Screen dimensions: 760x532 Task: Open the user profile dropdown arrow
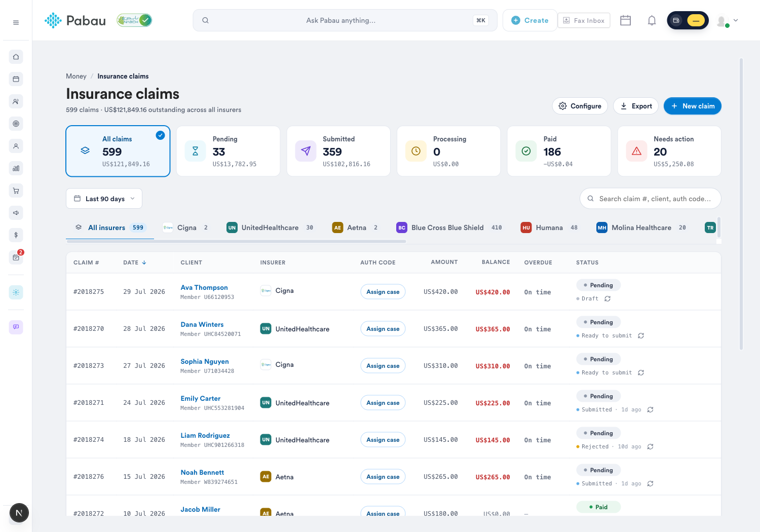736,20
